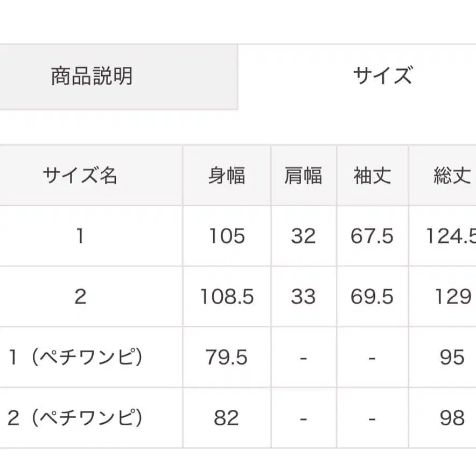Click the 袖丈 column header
Viewport: 476px width, 476px height.
373,176
